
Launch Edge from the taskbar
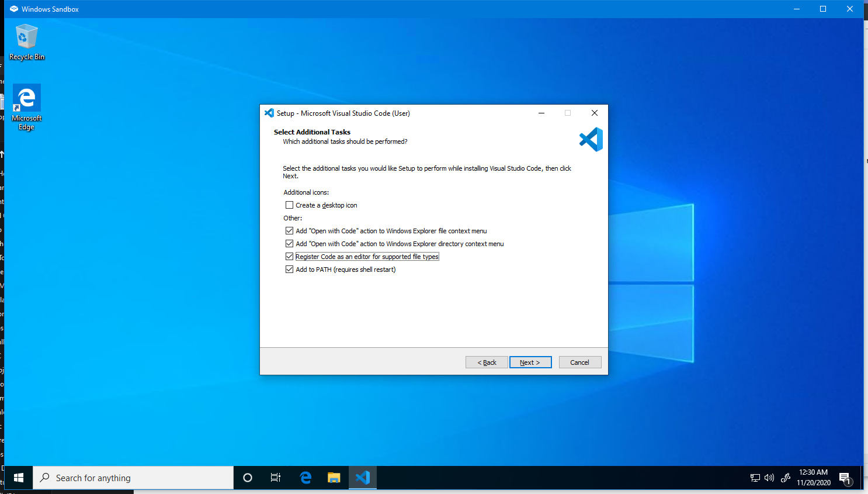click(305, 478)
